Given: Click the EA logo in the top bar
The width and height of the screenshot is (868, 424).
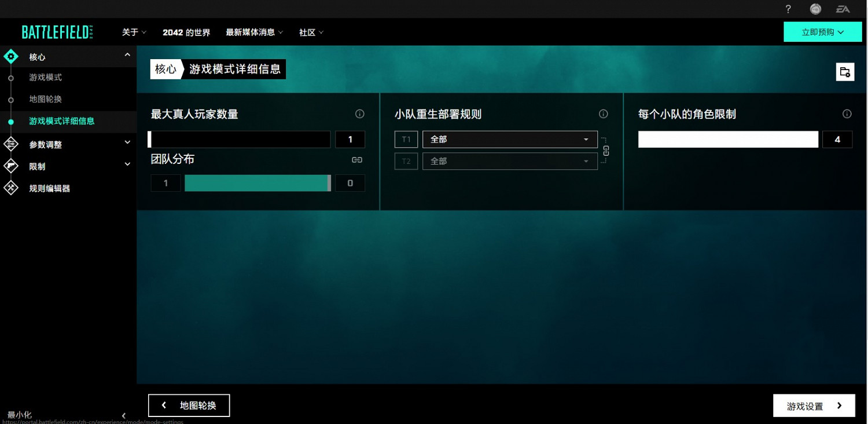Looking at the screenshot, I should [842, 9].
